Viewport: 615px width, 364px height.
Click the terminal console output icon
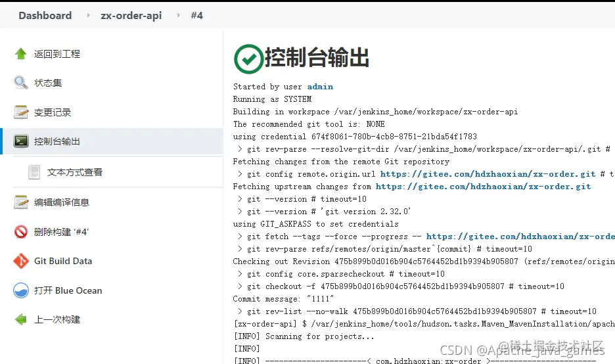(21, 141)
